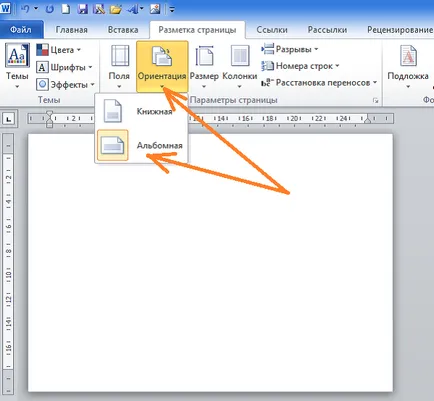Expand the Эффекты theme effects dropdown
434x401 pixels.
[65, 85]
